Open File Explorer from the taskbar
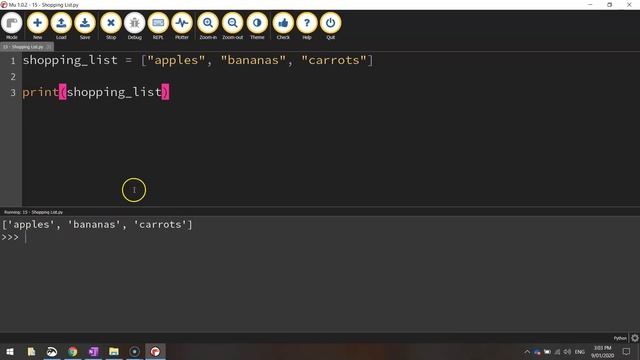The image size is (640, 360). pos(114,351)
